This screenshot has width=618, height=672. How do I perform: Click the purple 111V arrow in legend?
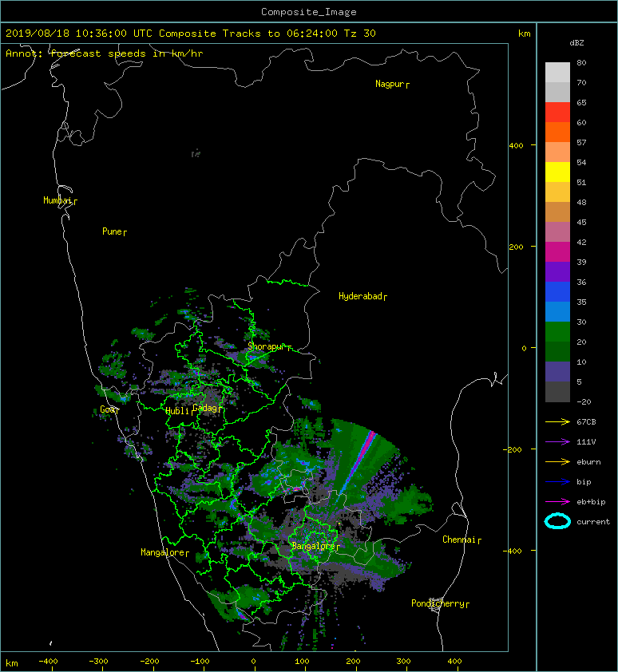point(557,442)
